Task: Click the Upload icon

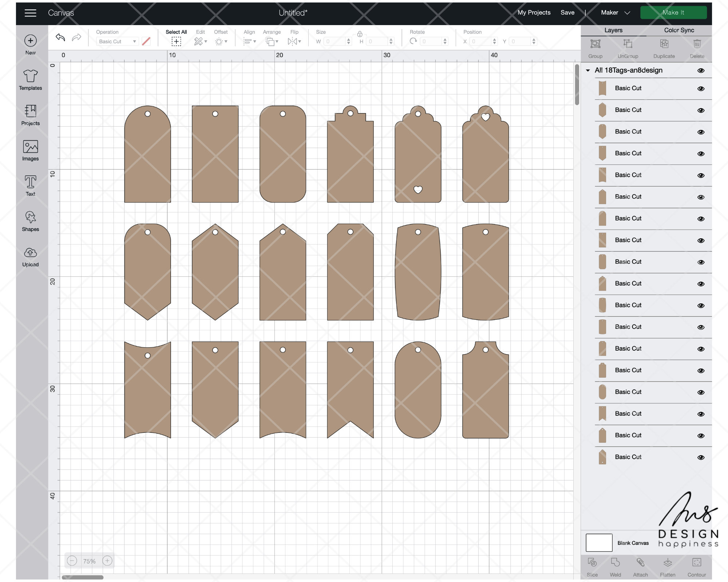Action: 31,252
